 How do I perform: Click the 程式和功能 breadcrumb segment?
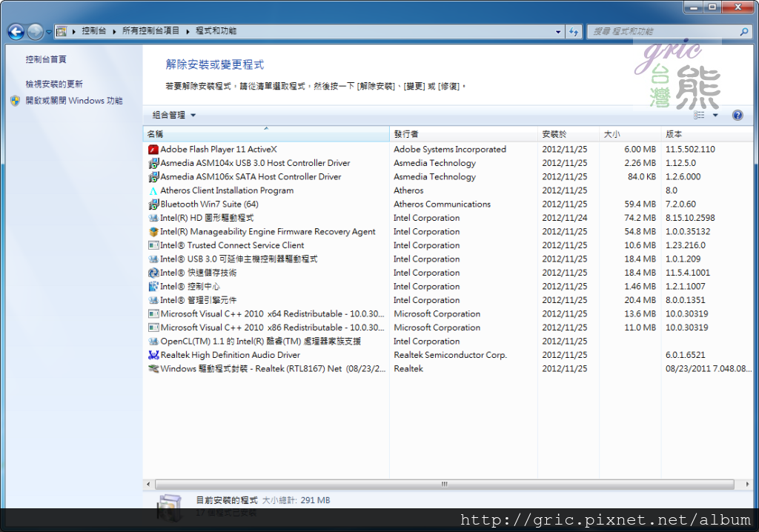216,31
